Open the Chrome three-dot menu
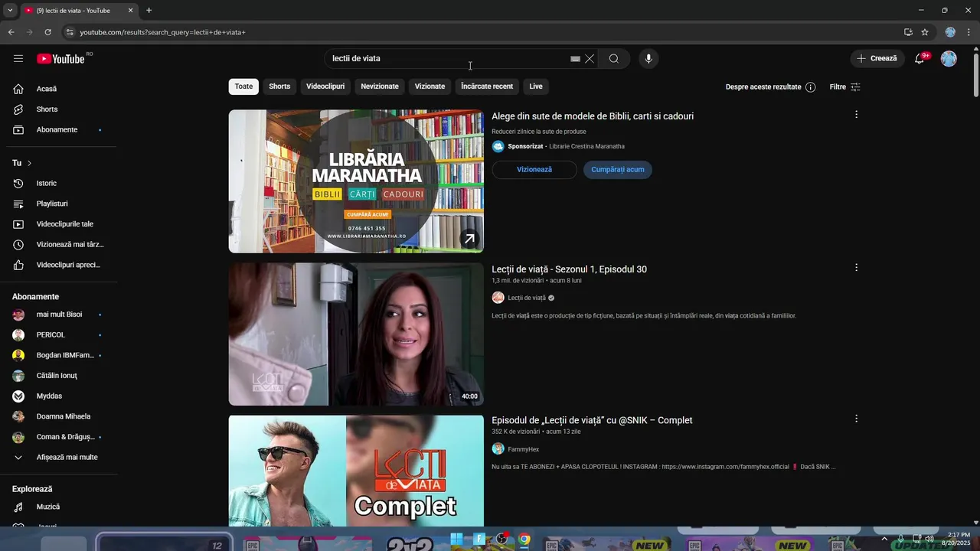The width and height of the screenshot is (980, 551). [x=969, y=32]
